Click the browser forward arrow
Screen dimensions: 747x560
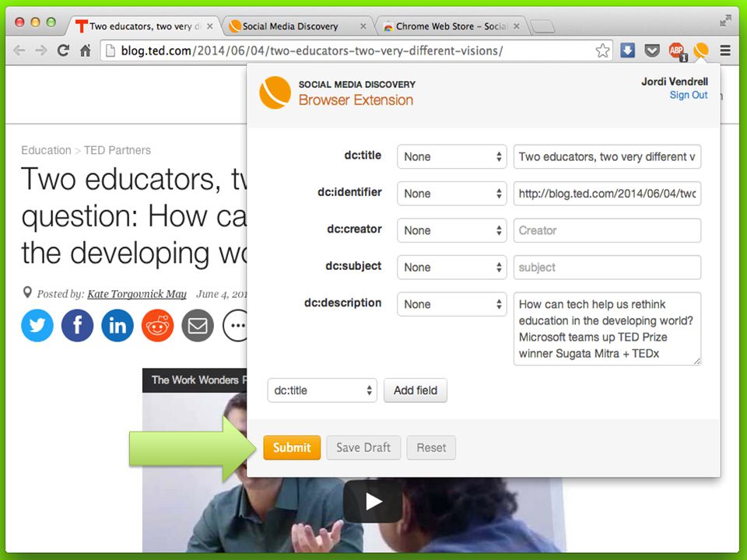(x=41, y=50)
